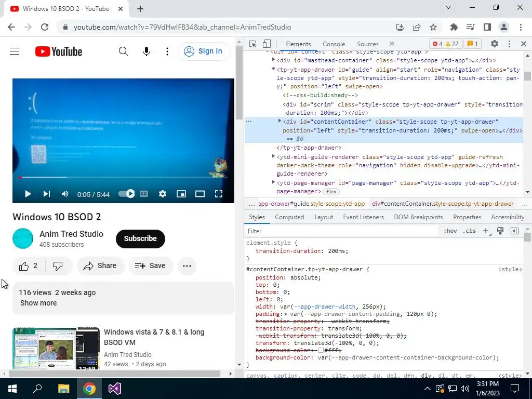
Task: Toggle closed captions in the player
Action: coord(144,194)
